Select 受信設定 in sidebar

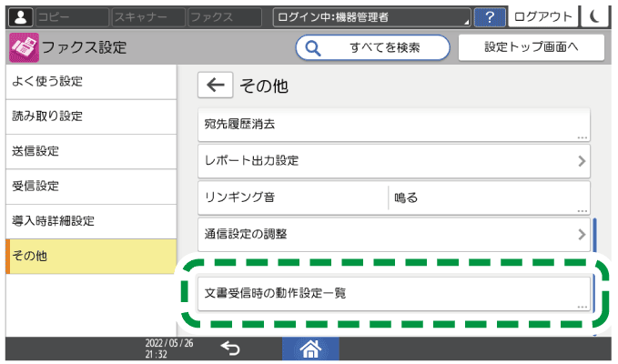91,187
